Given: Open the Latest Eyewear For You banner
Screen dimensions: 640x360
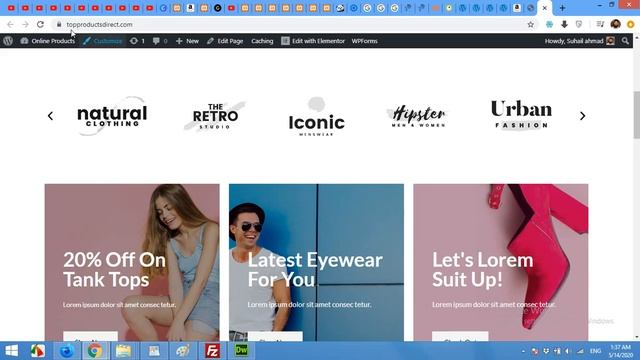Looking at the screenshot, I should click(x=316, y=262).
